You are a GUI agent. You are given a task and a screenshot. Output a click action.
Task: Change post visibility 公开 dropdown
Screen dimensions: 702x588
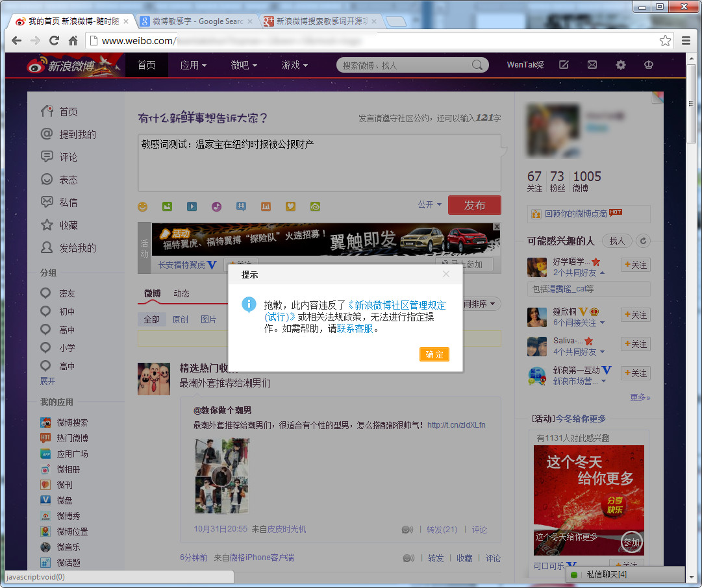tap(430, 204)
